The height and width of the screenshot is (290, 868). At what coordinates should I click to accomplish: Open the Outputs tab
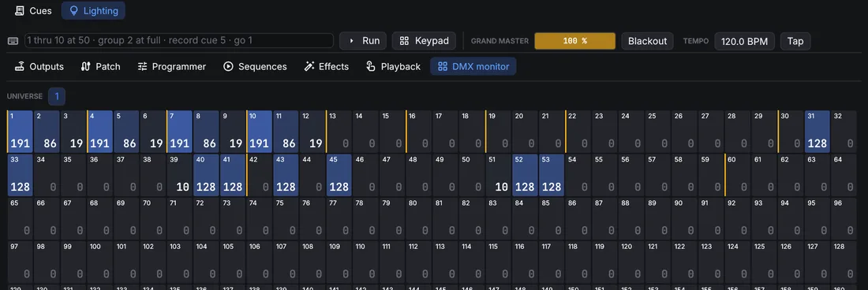[39, 66]
